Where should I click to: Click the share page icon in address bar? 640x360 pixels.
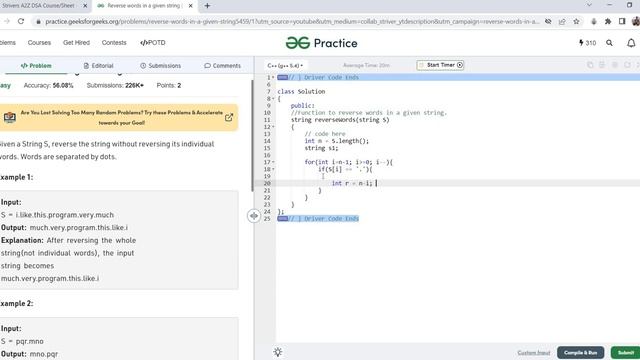click(x=562, y=21)
